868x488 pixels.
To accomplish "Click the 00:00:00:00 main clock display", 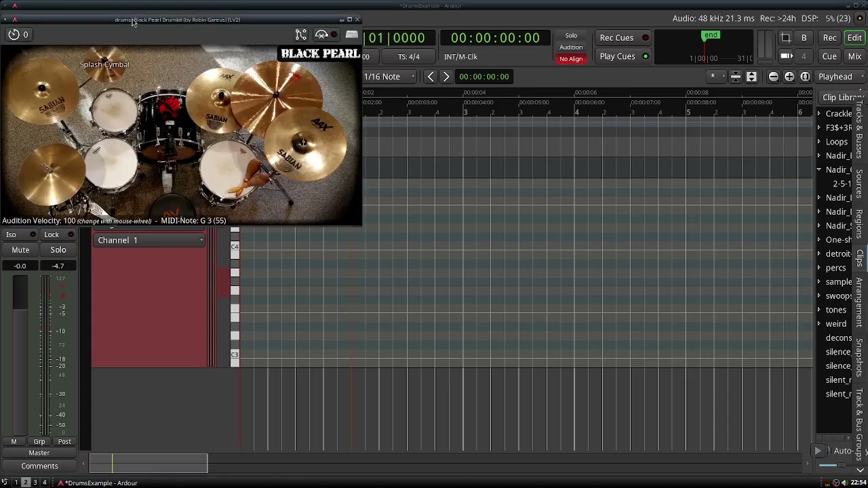I will click(x=495, y=38).
